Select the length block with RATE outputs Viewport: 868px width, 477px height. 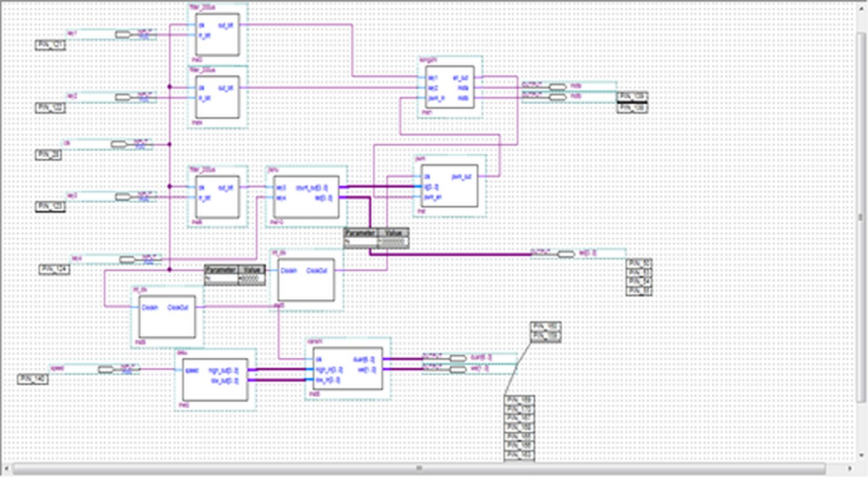(449, 87)
